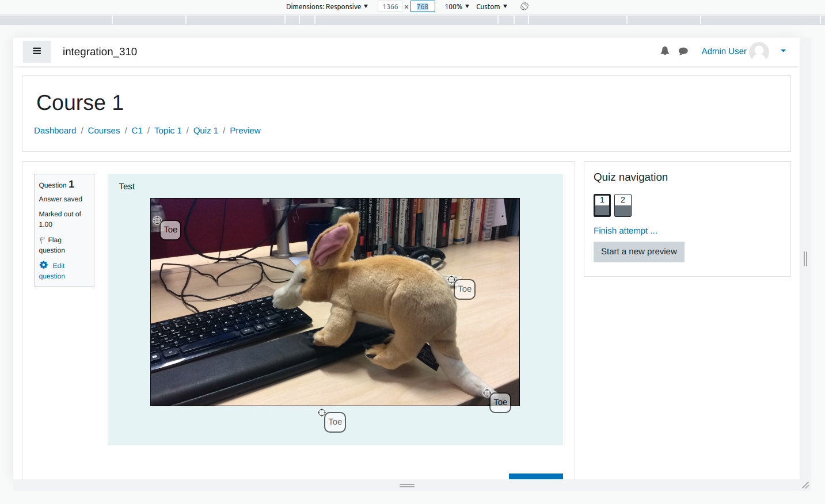Screen dimensions: 825x504
Task: Click the Test question text
Action: click(127, 186)
